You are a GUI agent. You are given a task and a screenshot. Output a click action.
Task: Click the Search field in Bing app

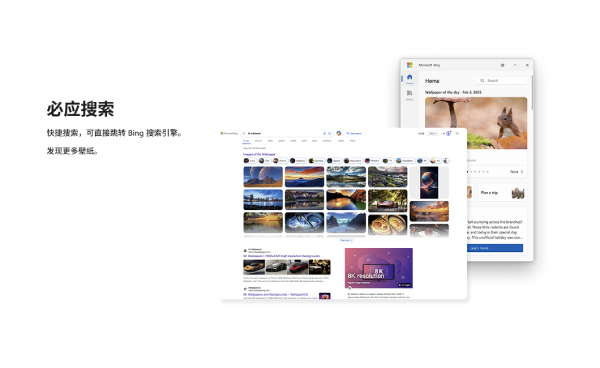coord(502,81)
